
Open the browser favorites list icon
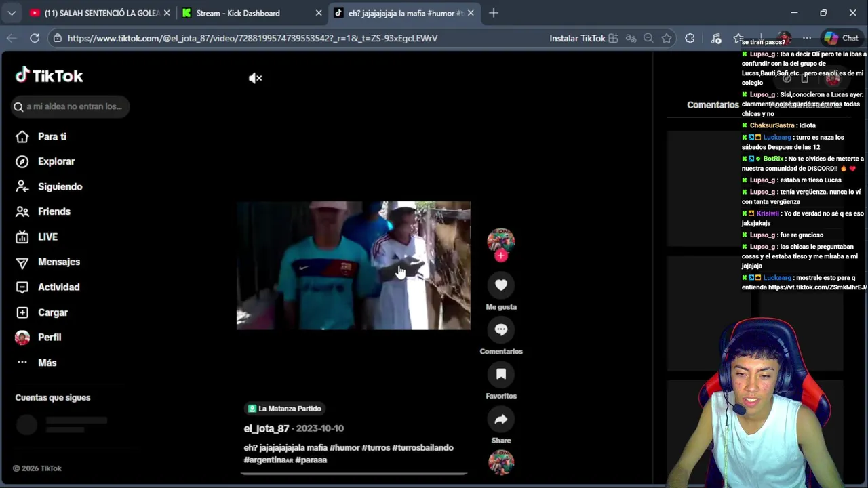(738, 38)
